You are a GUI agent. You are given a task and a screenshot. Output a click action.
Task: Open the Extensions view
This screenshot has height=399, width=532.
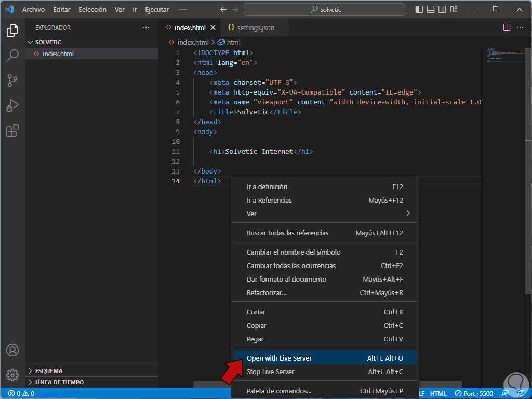tap(12, 130)
